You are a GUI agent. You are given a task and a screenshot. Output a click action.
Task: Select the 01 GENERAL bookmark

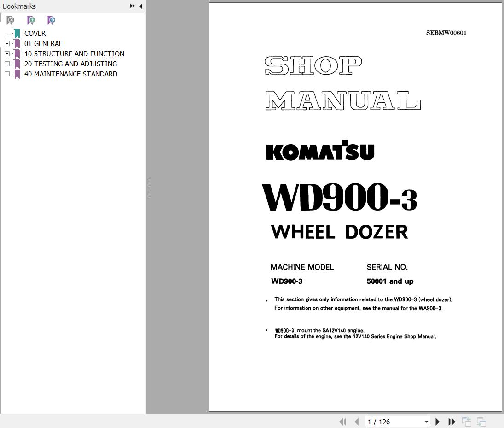43,43
